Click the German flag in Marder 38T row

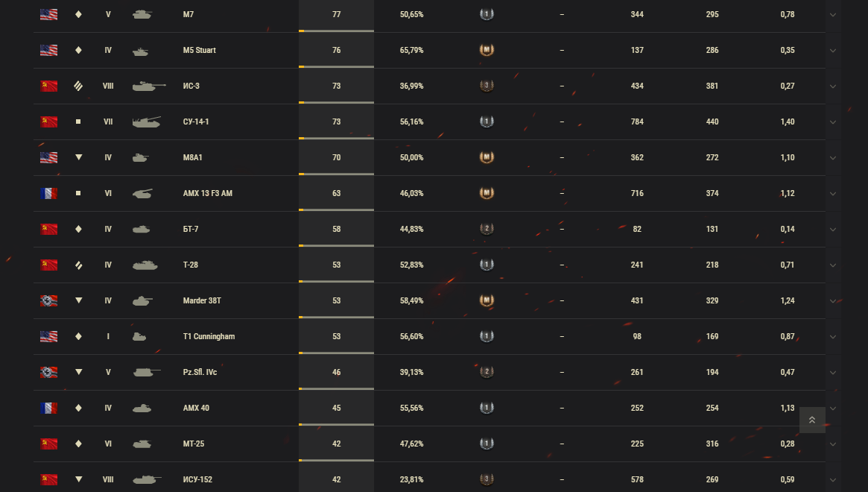click(x=48, y=301)
